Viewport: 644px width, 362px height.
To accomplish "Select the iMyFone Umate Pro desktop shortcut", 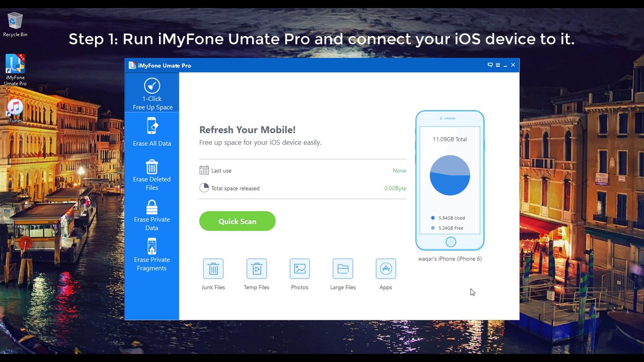I will [x=15, y=70].
